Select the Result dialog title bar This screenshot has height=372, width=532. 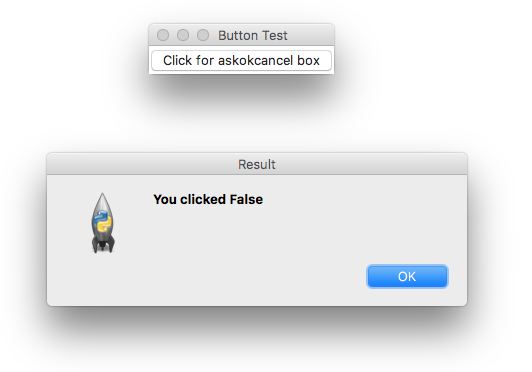(257, 164)
